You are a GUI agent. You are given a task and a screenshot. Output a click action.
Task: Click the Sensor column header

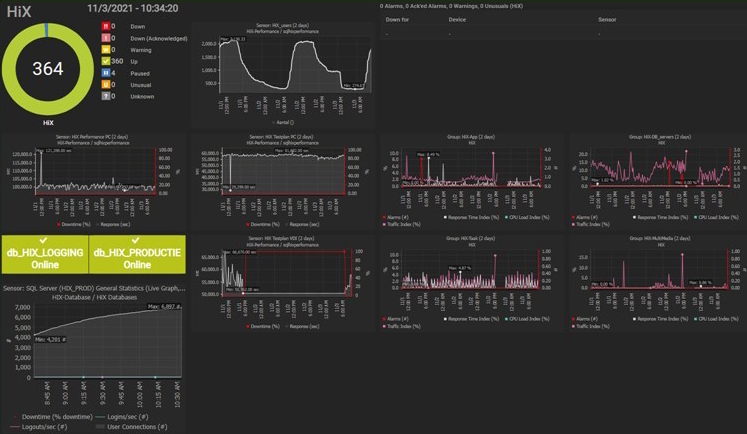pyautogui.click(x=607, y=20)
